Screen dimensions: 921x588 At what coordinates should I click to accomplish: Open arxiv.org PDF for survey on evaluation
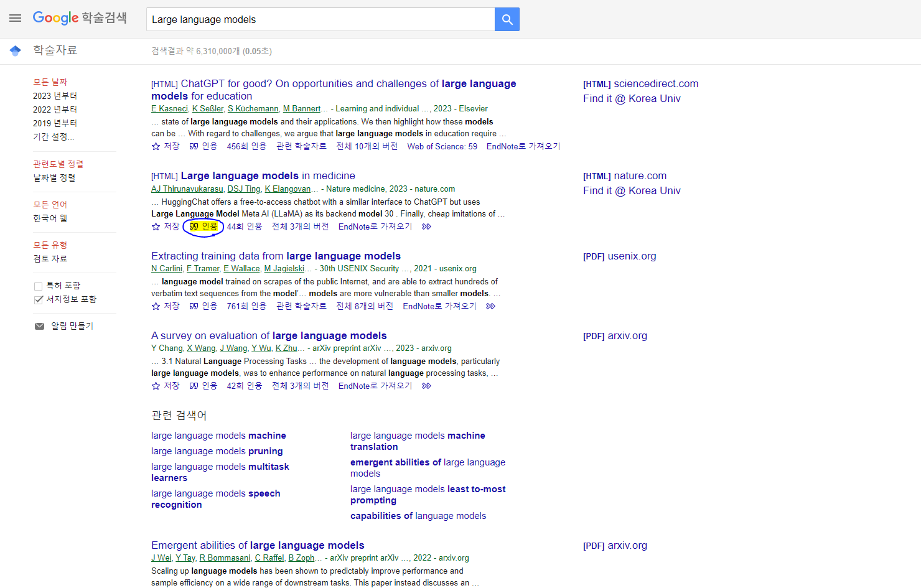coord(615,335)
